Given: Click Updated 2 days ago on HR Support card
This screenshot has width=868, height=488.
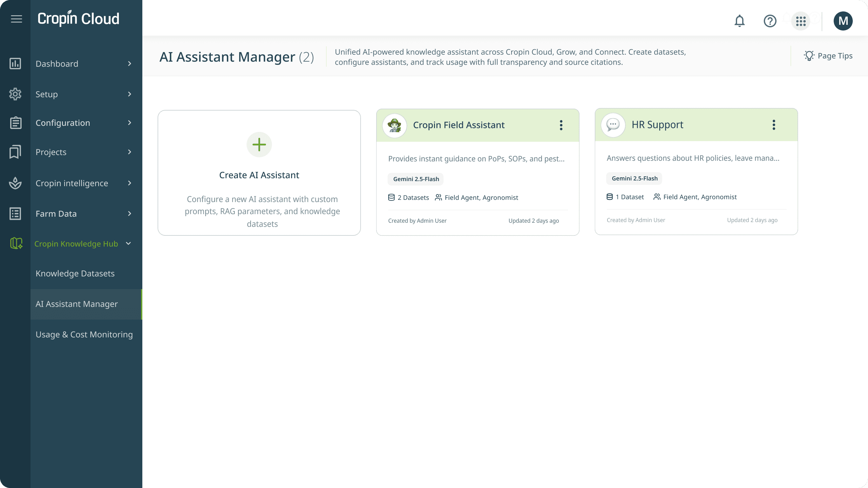Looking at the screenshot, I should coord(752,220).
